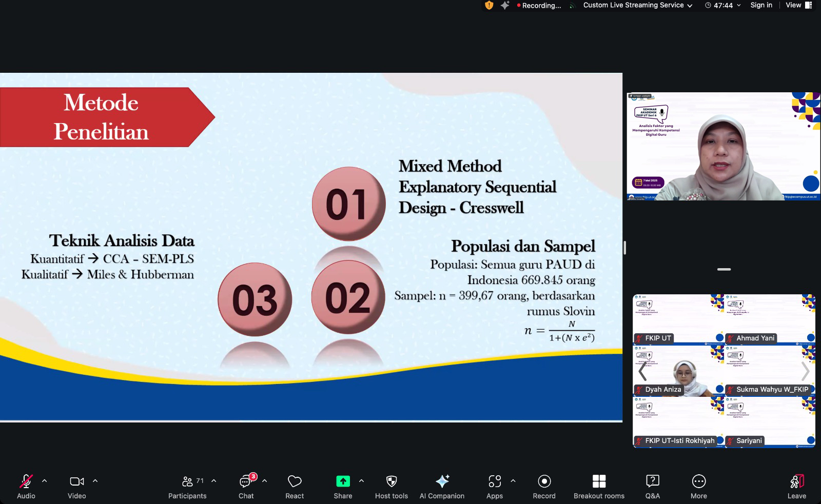The height and width of the screenshot is (504, 821).
Task: Unmute microphone with Audio button
Action: (x=26, y=486)
